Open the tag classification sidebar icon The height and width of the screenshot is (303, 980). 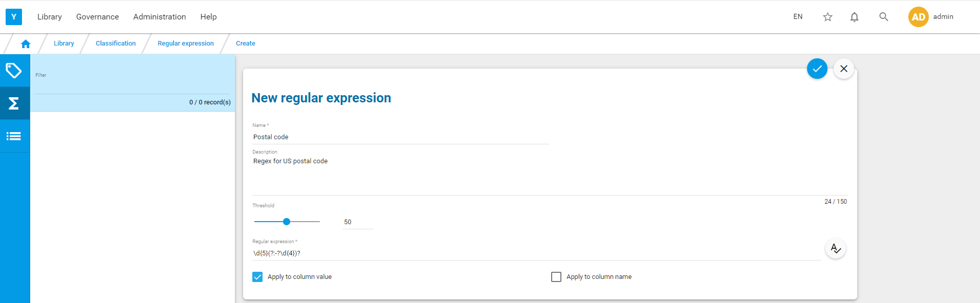point(14,70)
